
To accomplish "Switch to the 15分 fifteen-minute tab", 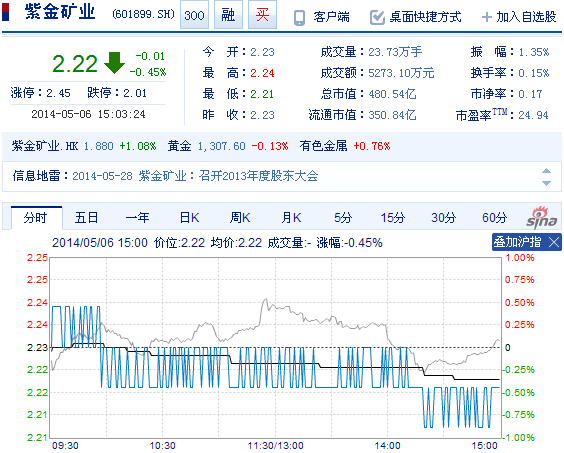I will pos(393,218).
